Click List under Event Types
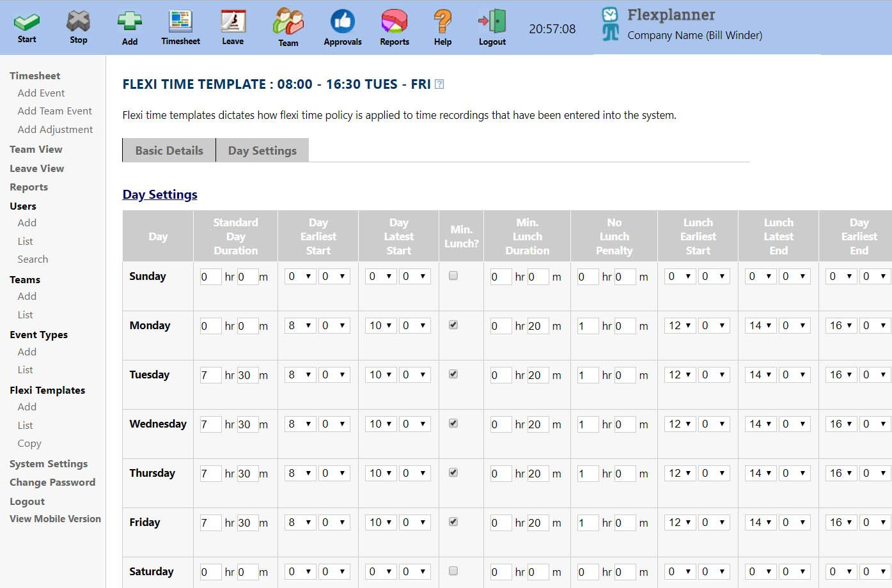The image size is (892, 588). click(x=25, y=370)
